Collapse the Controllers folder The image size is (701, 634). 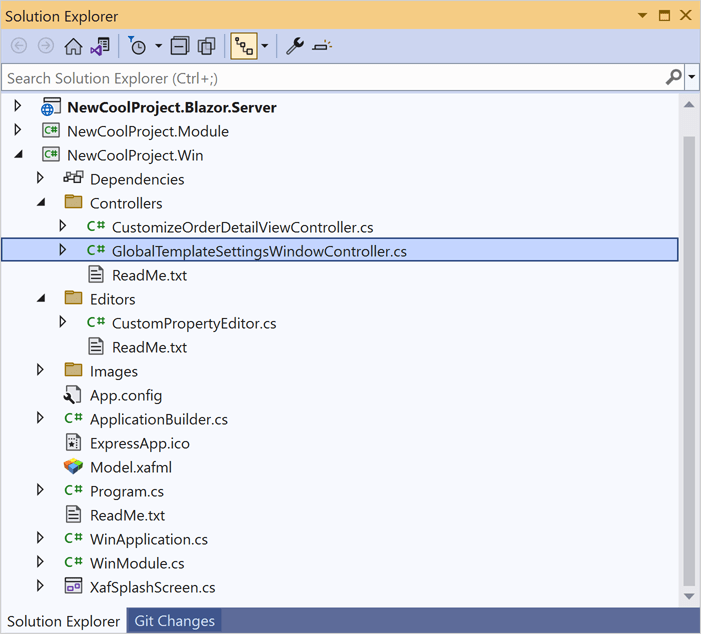[x=40, y=203]
